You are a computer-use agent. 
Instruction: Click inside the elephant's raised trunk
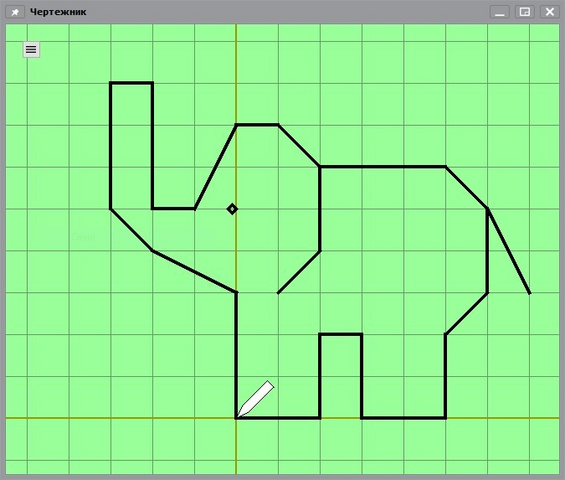pos(132,144)
